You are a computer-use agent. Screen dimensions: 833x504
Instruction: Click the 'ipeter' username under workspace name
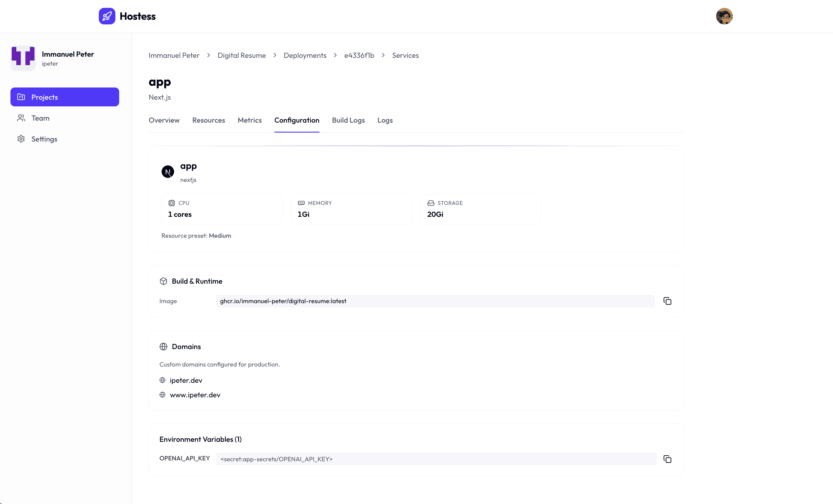(x=50, y=64)
